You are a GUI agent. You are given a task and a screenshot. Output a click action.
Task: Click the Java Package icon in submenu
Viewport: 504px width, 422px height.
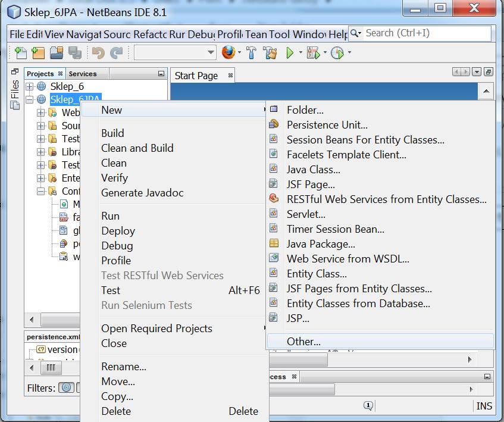tap(274, 243)
